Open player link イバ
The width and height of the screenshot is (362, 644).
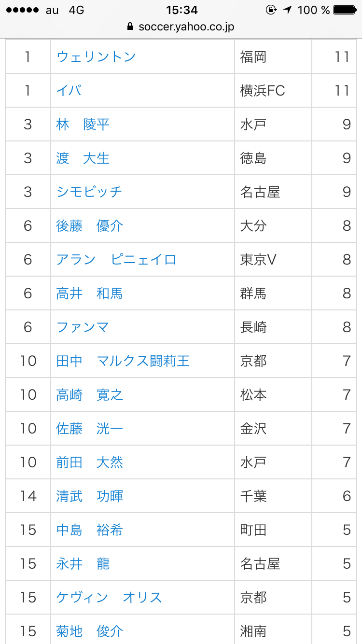pos(69,91)
